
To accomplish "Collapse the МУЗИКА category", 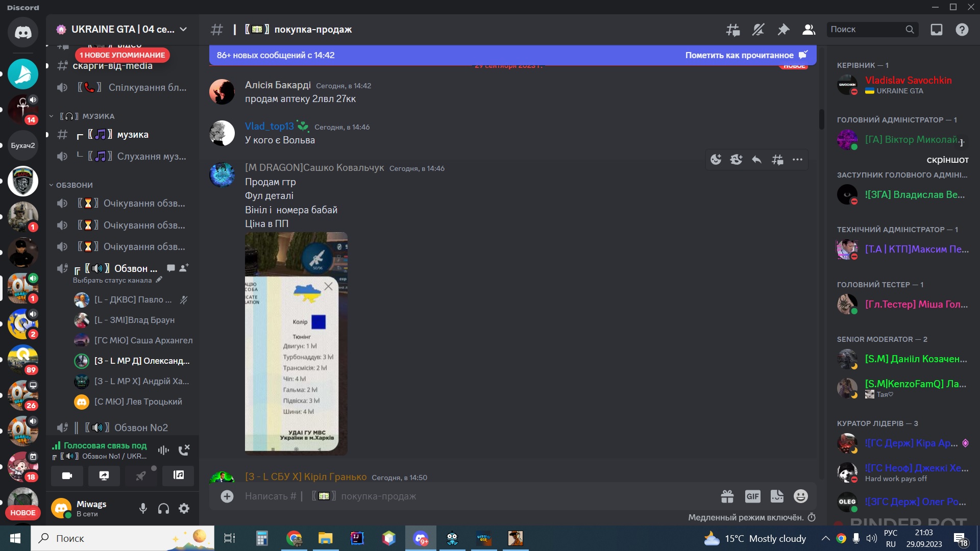I will coord(82,116).
